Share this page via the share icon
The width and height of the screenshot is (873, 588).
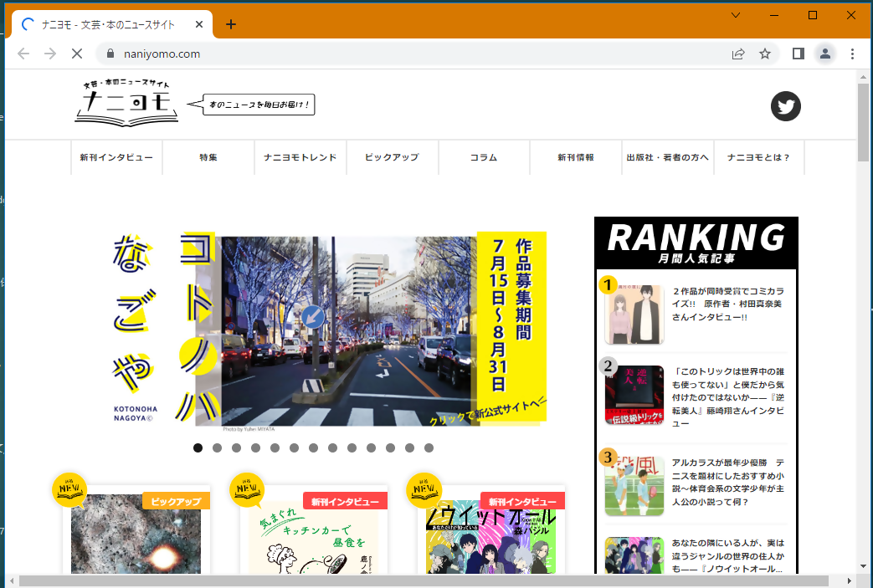click(738, 54)
